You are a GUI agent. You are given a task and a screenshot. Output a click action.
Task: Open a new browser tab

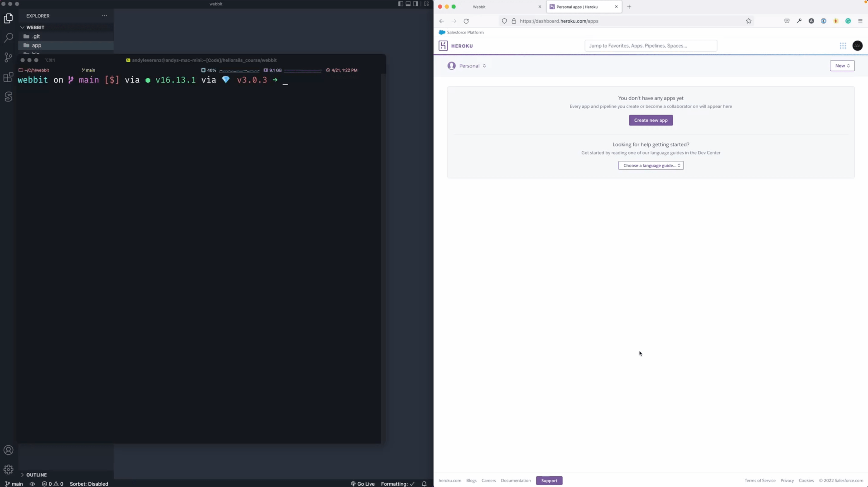pos(629,7)
